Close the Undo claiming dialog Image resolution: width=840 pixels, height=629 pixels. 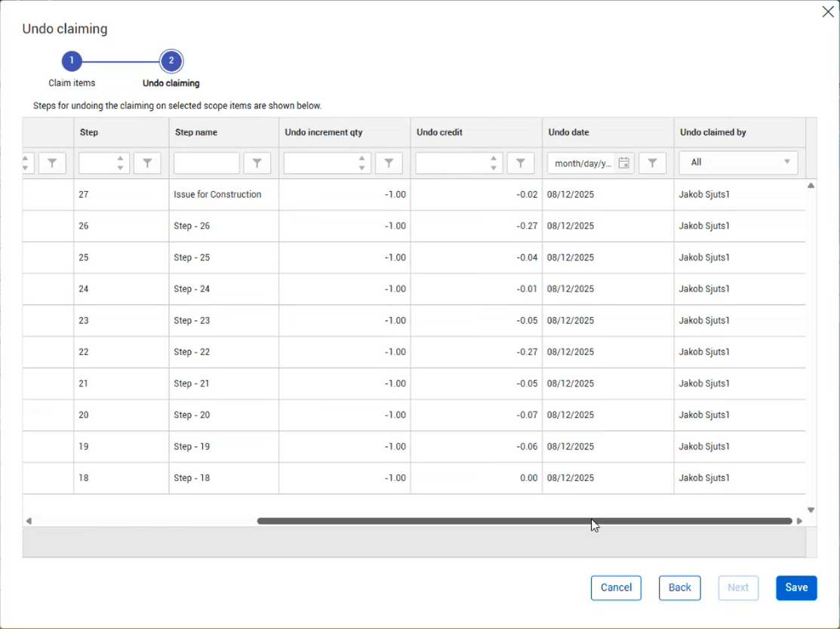(828, 12)
